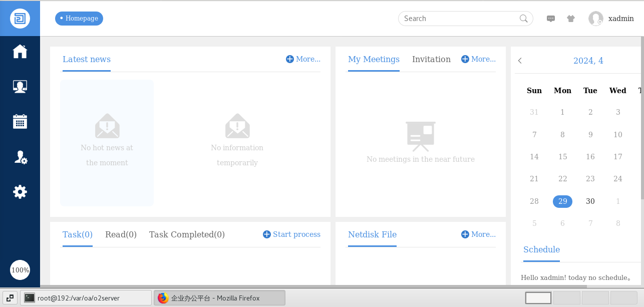Open More link in Latest news
The height and width of the screenshot is (307, 644).
[308, 59]
